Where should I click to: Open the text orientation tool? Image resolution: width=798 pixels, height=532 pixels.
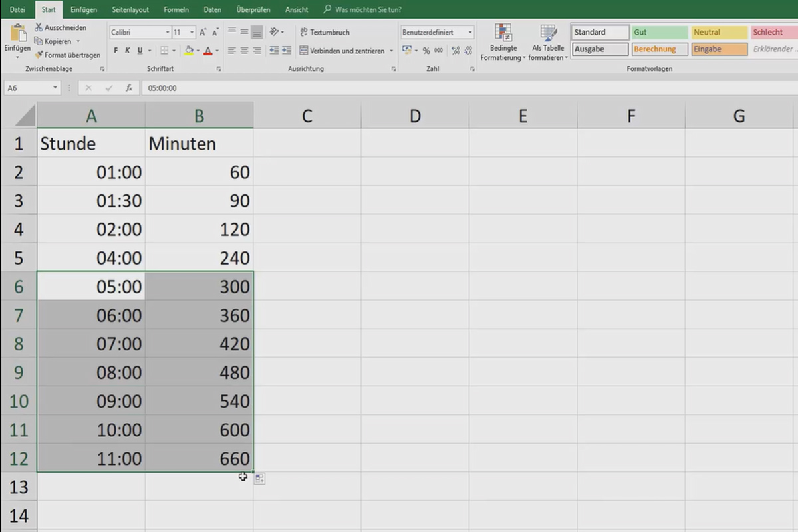click(x=275, y=31)
